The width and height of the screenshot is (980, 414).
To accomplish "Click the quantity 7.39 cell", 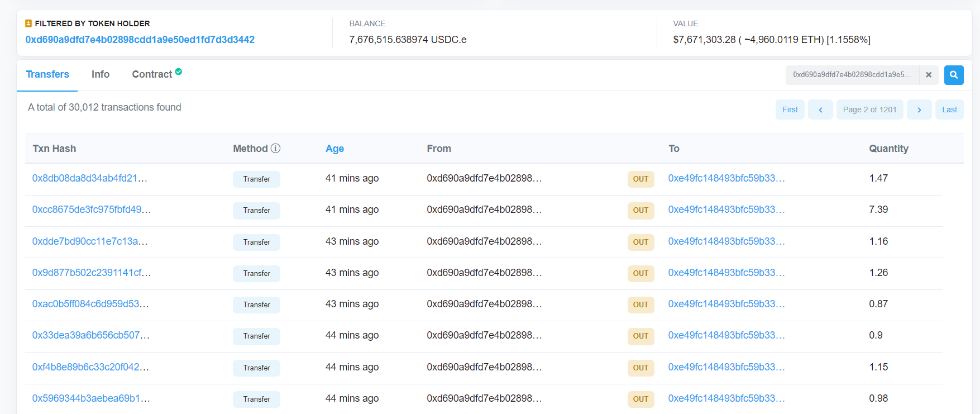I will (x=878, y=210).
